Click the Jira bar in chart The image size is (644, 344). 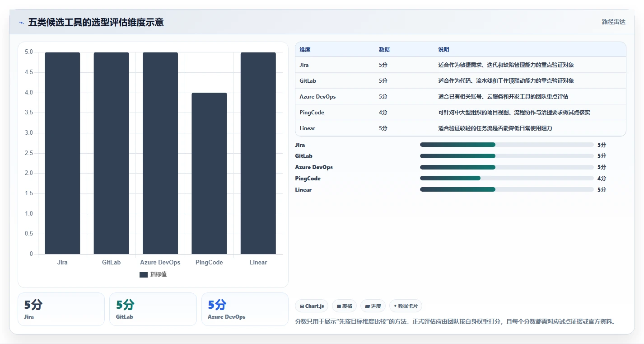tap(62, 153)
